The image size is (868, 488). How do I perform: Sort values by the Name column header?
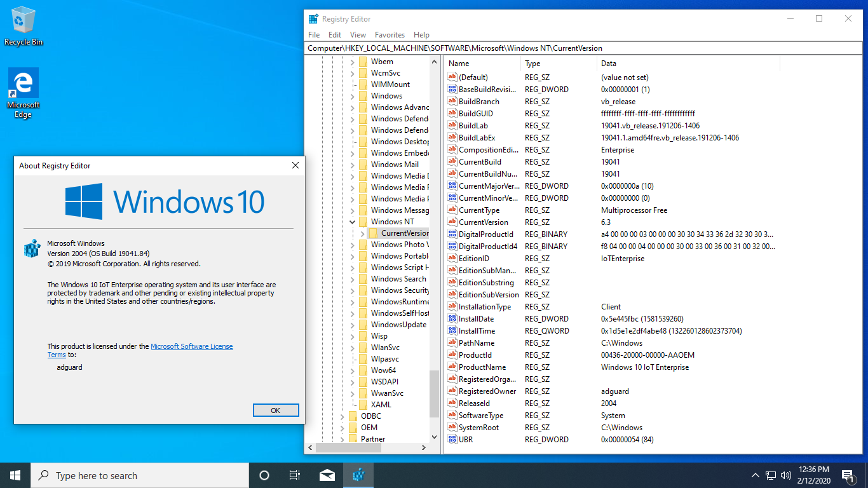[483, 64]
